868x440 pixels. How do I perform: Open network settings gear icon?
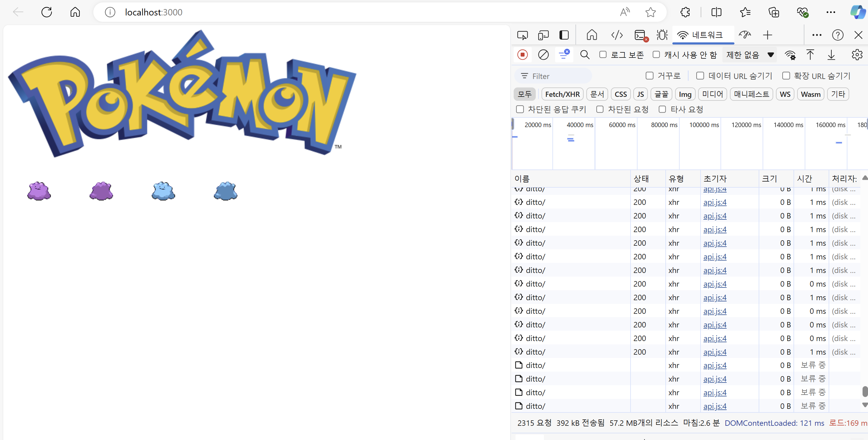pos(856,54)
